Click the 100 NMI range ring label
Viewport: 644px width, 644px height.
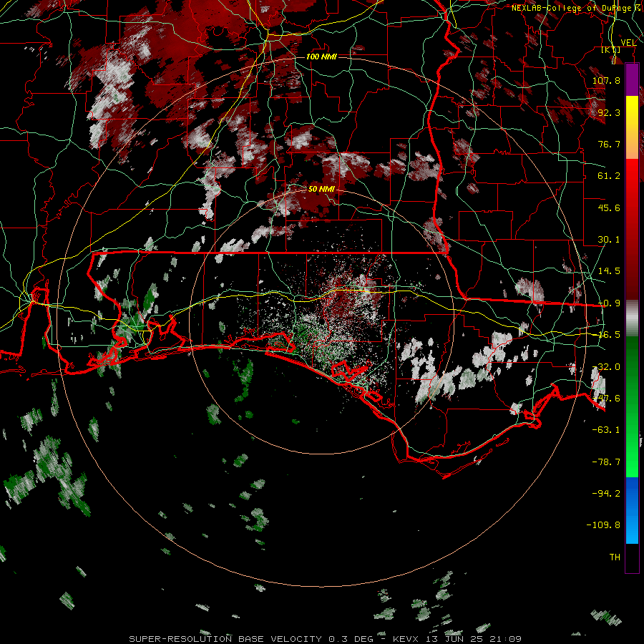tap(321, 57)
